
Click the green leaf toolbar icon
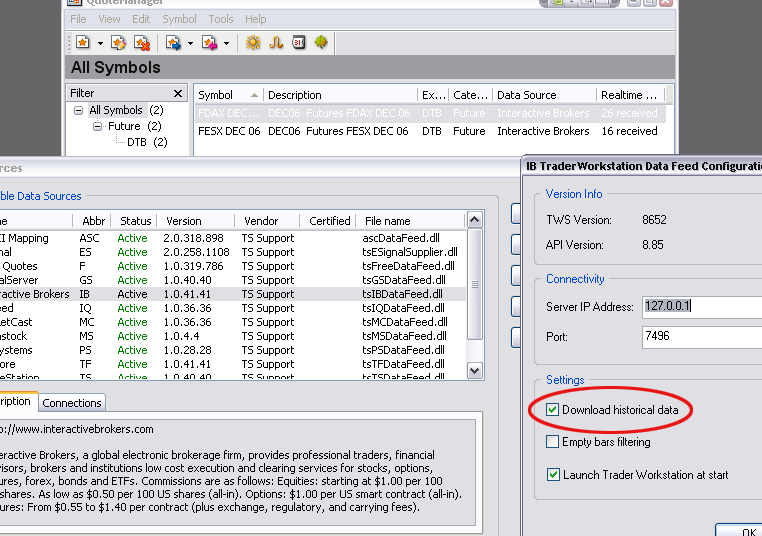pyautogui.click(x=321, y=43)
